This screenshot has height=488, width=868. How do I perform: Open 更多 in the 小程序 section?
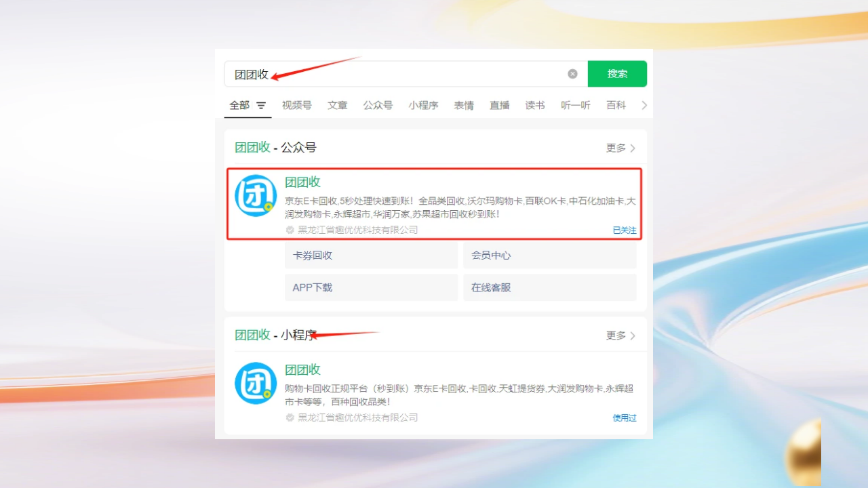click(620, 335)
